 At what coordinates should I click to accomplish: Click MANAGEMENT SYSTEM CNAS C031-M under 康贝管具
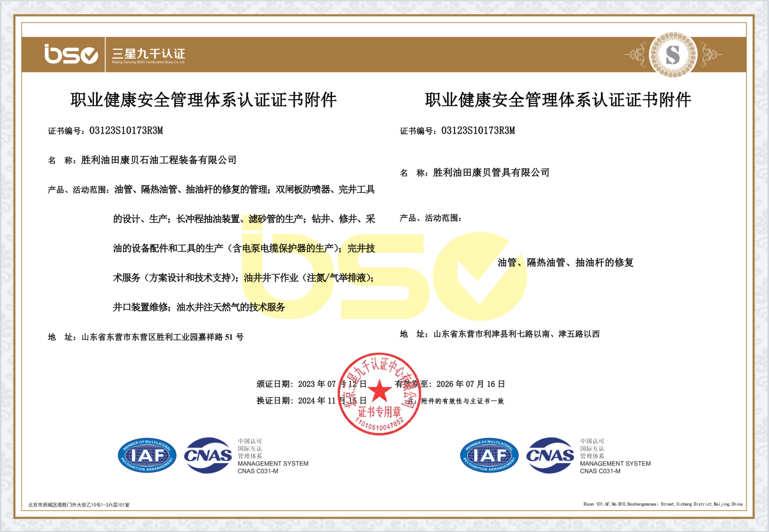coord(616,467)
